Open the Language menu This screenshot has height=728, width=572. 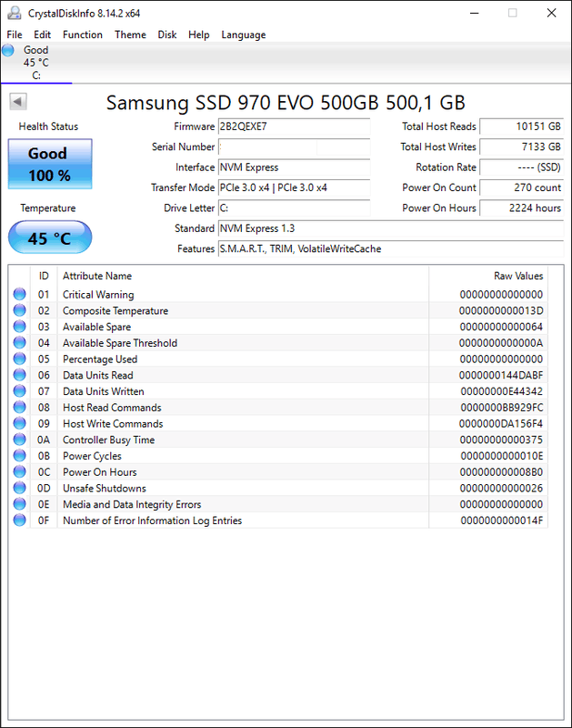coord(244,35)
